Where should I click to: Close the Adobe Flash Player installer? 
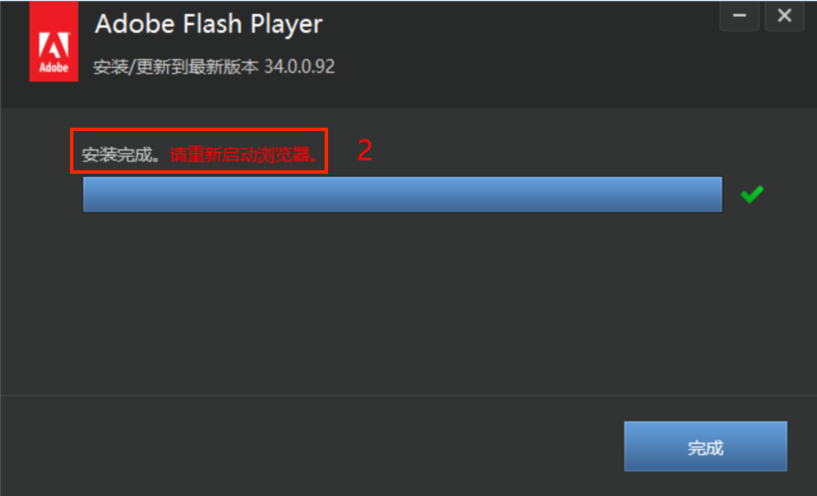pos(785,16)
